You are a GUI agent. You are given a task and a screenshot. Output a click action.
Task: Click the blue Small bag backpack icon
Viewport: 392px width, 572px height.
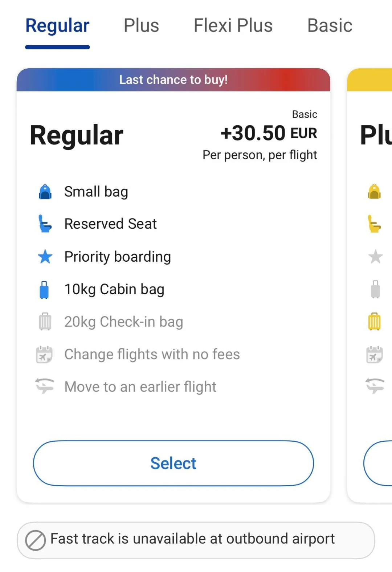coord(45,192)
